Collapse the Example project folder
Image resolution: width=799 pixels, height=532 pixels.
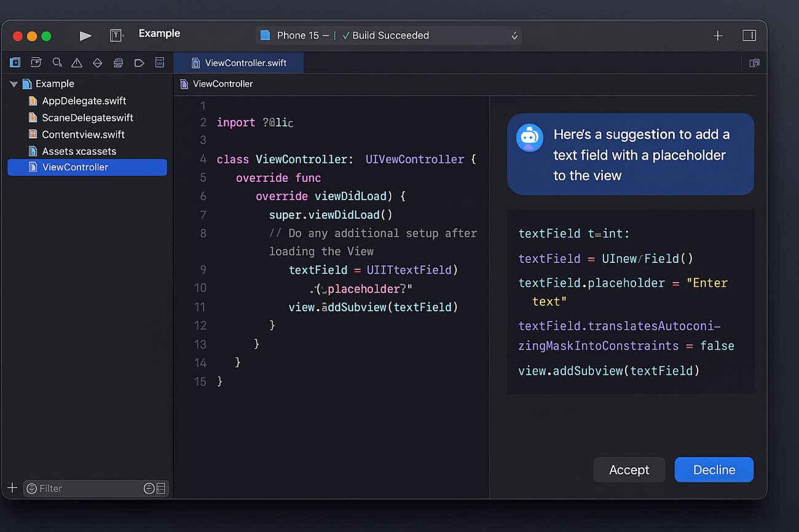pos(14,84)
